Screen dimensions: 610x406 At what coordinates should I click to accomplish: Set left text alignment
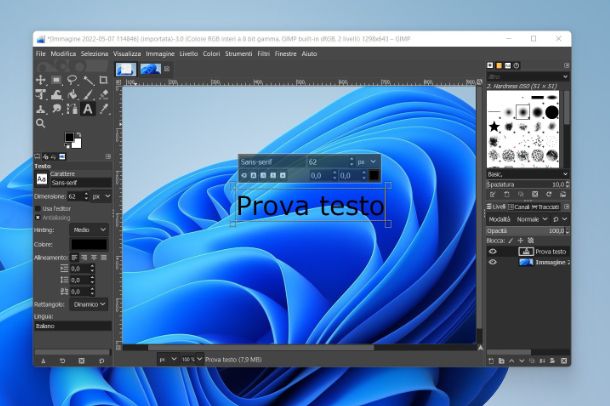coord(74,257)
